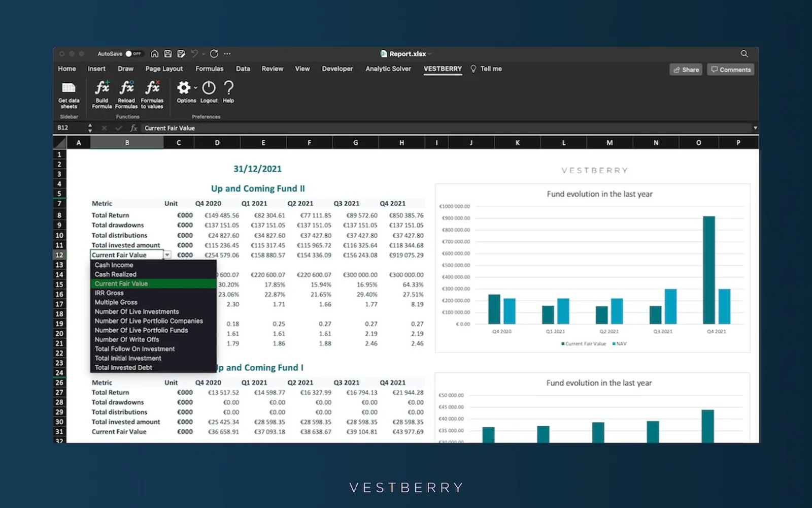Click the Home icon in title bar

[155, 54]
